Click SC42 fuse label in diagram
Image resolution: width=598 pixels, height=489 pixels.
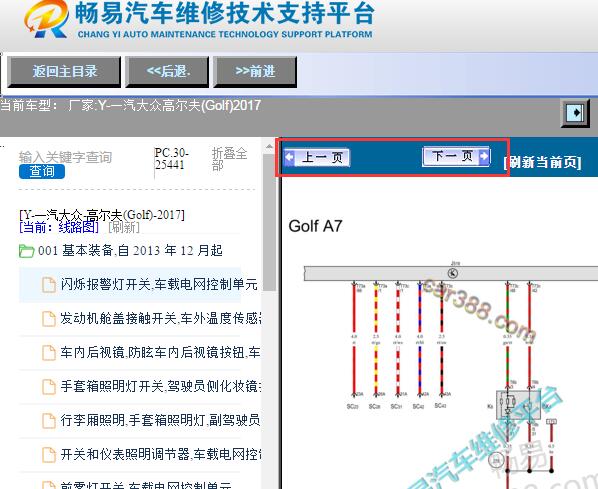(418, 407)
